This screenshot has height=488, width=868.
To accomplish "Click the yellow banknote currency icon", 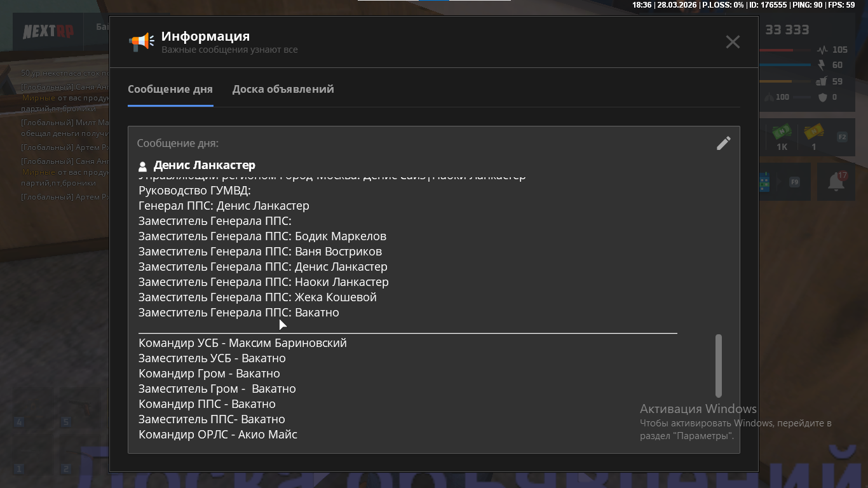I will click(x=813, y=133).
